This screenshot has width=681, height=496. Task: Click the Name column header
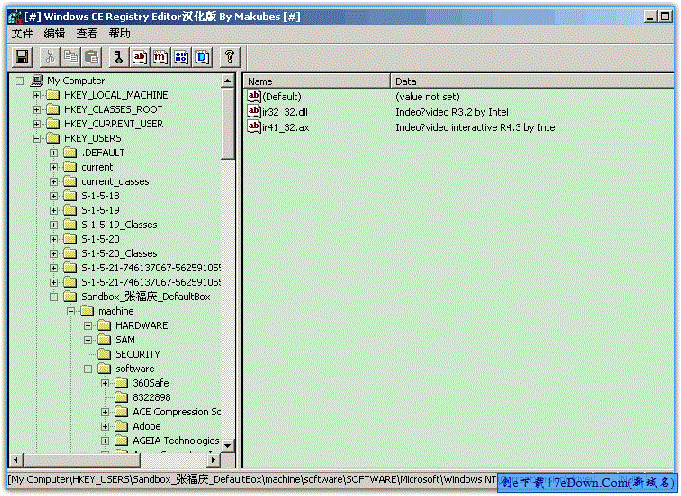tap(315, 80)
